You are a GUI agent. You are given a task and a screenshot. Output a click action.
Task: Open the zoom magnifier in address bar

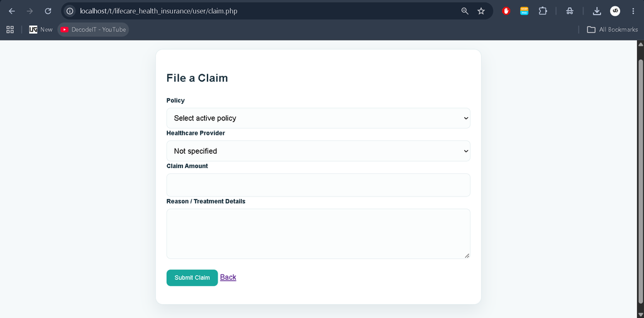coord(465,11)
